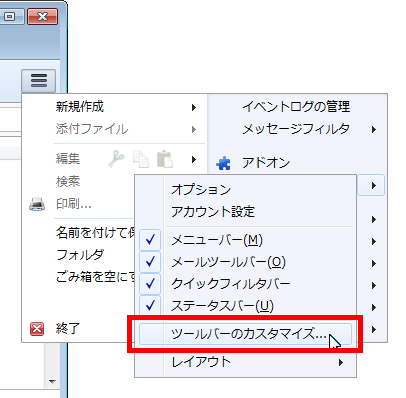Screen dimensions: 406x398
Task: Open アドオン menu entry
Action: (266, 163)
